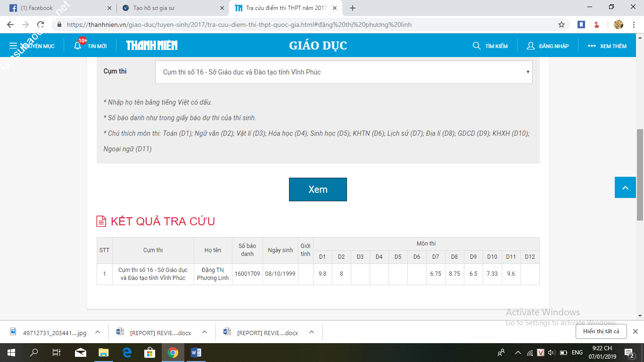Open Tìm kiếm search icon
The image size is (644, 362).
coord(477,46)
